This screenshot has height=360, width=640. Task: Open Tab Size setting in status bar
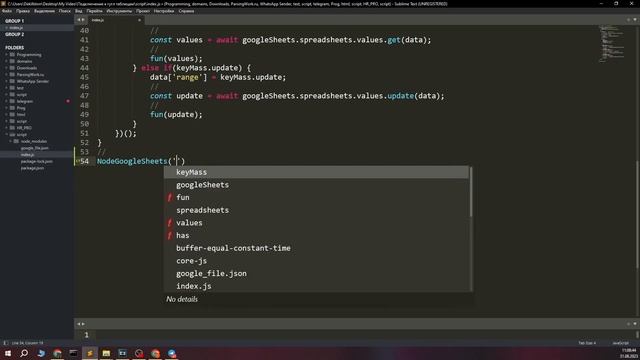(587, 343)
